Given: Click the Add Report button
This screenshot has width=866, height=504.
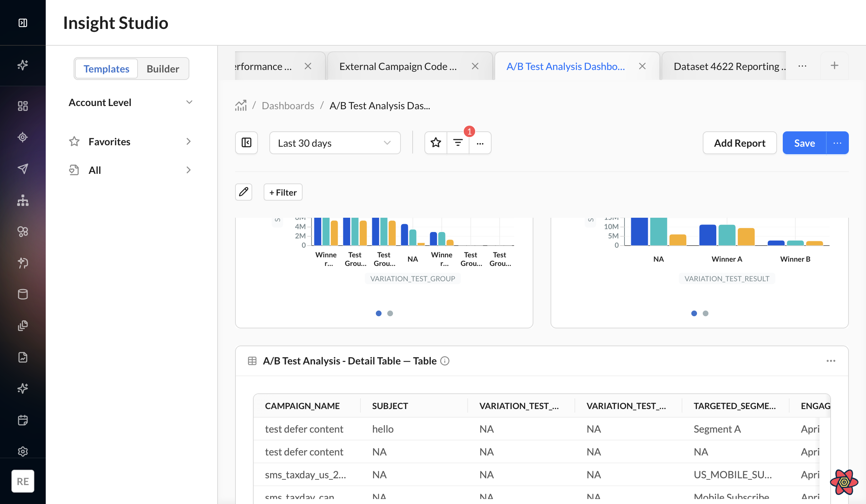Looking at the screenshot, I should point(740,143).
